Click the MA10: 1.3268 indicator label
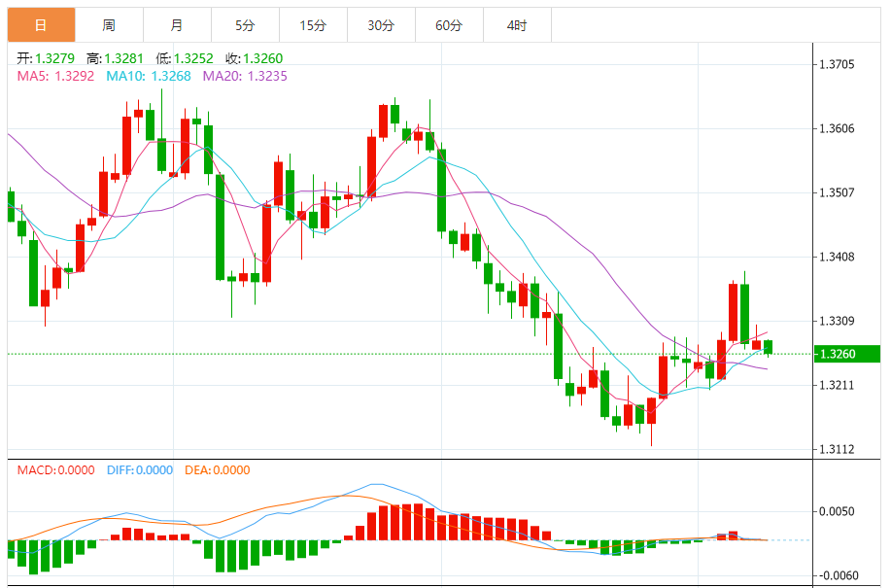891x588 pixels. click(x=149, y=76)
